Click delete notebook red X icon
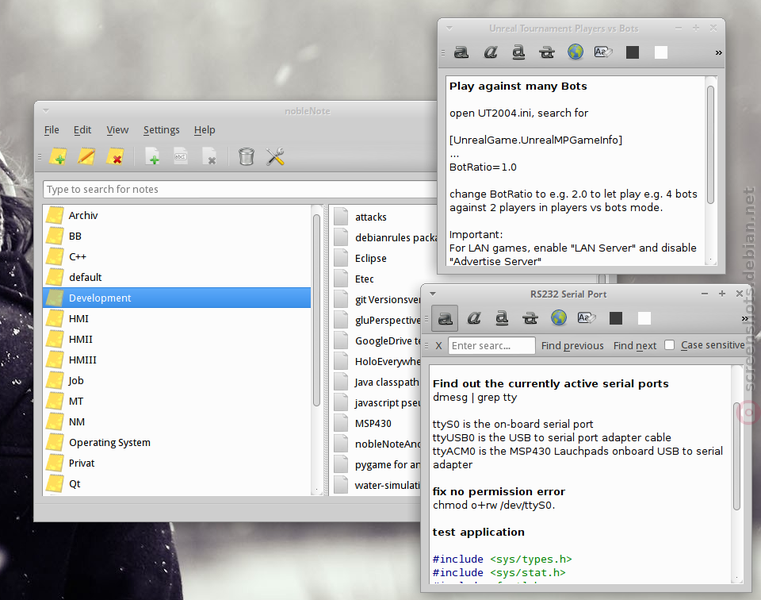This screenshot has width=761, height=600. pyautogui.click(x=116, y=157)
